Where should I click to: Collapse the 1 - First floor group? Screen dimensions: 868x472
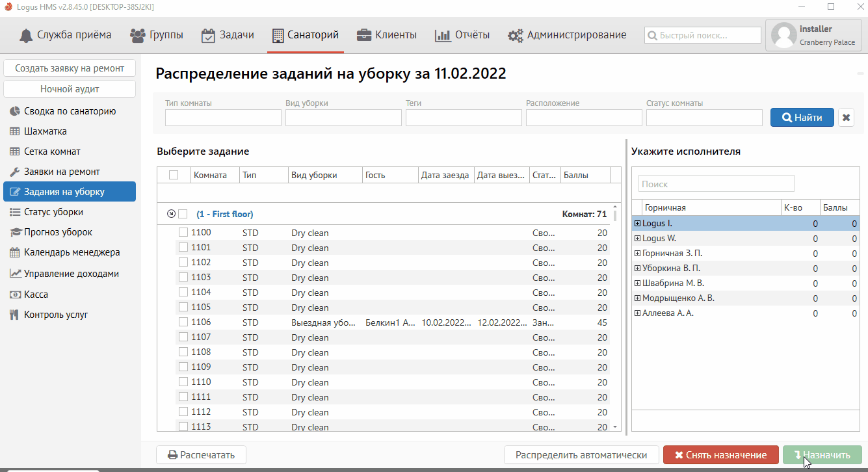tap(171, 214)
